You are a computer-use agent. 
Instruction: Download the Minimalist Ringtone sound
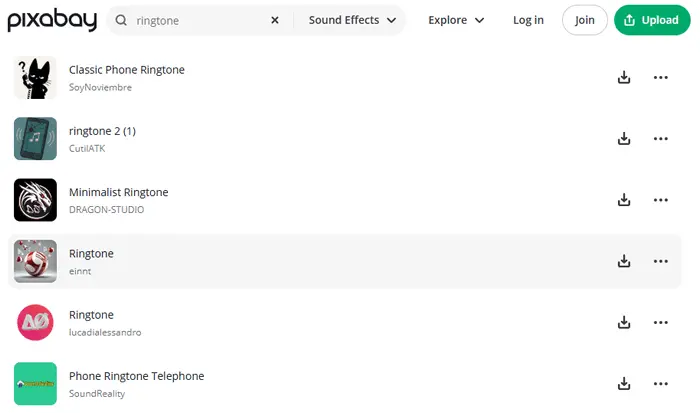coord(624,200)
